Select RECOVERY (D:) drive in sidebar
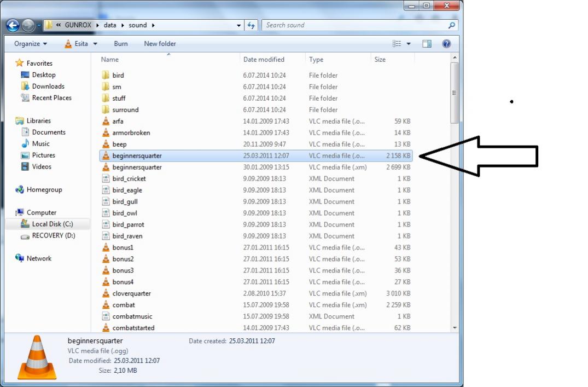The width and height of the screenshot is (588, 387). 53,236
